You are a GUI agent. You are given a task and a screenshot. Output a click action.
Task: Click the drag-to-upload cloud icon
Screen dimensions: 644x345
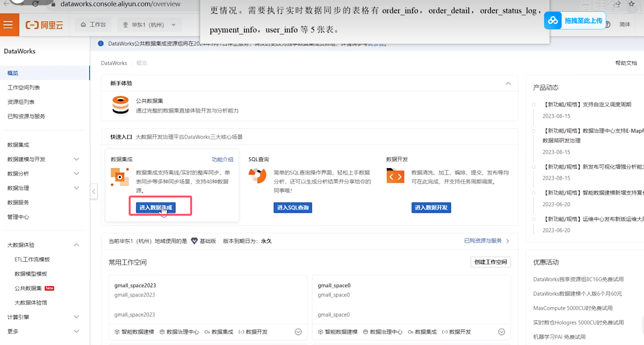click(553, 20)
